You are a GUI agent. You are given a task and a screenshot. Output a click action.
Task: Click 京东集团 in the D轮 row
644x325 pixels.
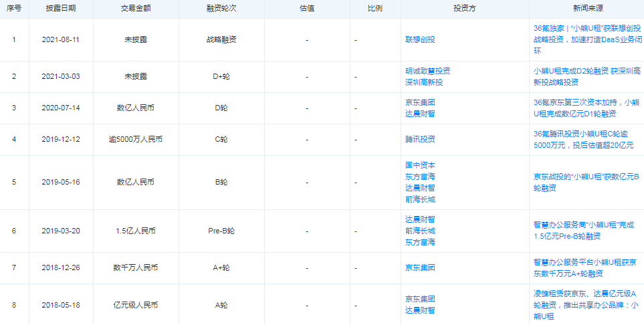coord(419,103)
